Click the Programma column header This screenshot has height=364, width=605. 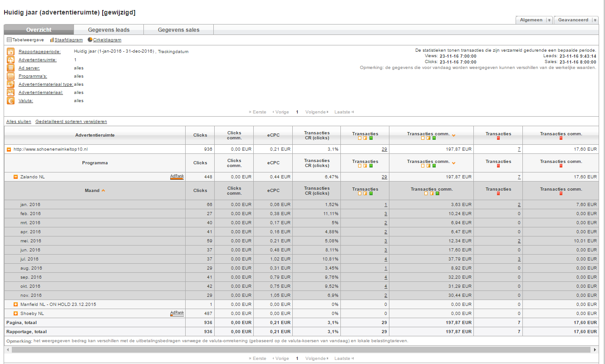(x=95, y=162)
